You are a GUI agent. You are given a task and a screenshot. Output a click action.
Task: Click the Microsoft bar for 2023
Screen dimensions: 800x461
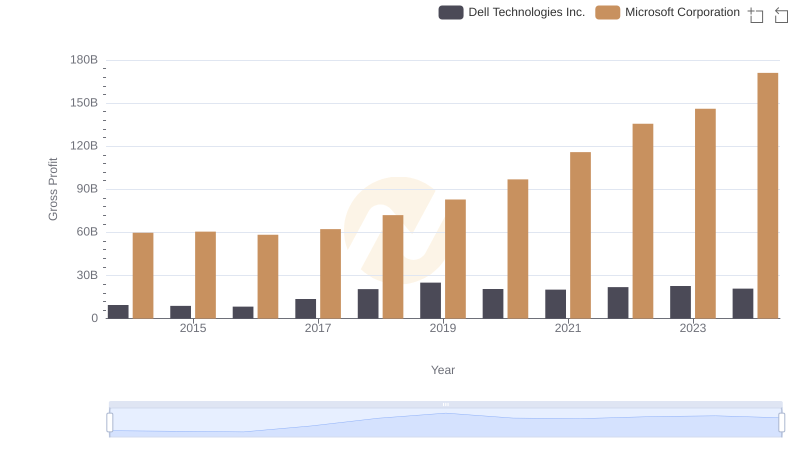[x=705, y=214]
